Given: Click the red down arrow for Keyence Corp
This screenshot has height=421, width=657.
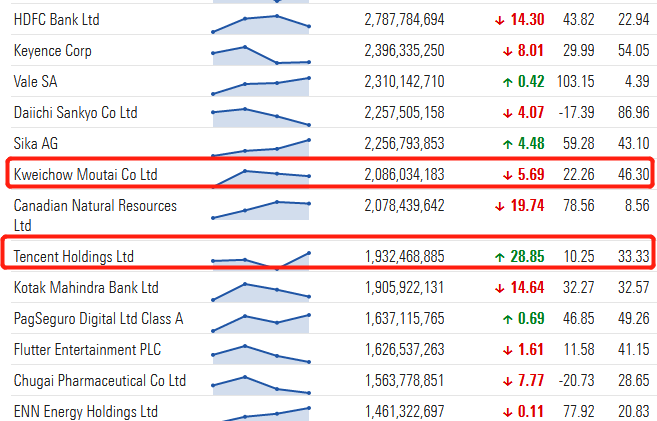Looking at the screenshot, I should (499, 51).
